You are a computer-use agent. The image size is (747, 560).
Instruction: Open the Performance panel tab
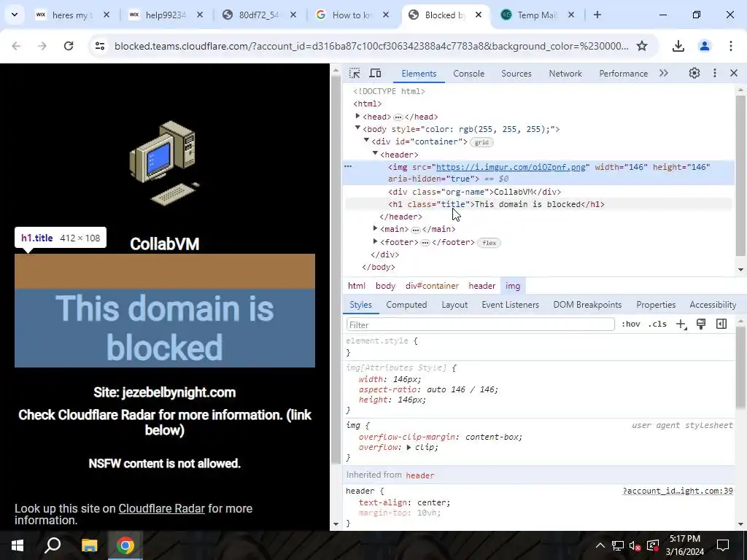(623, 74)
